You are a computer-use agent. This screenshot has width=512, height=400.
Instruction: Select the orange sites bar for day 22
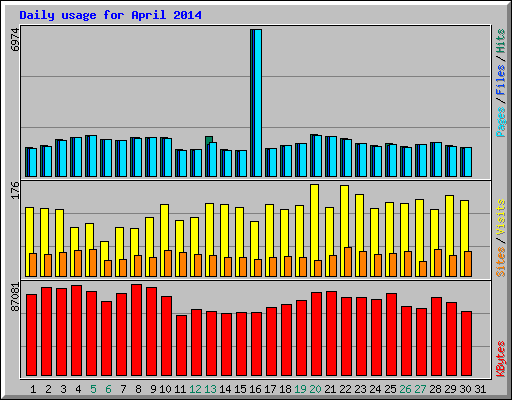(x=348, y=262)
